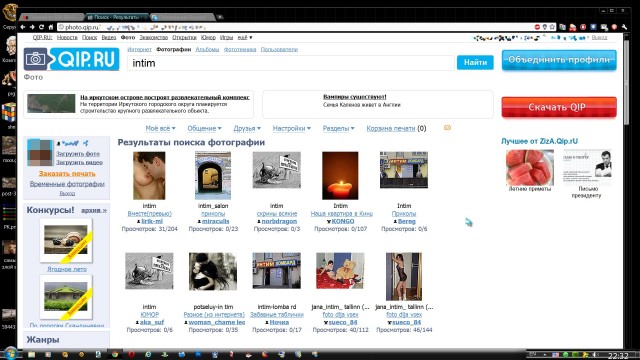Expand the Общение dropdown menu

point(204,128)
